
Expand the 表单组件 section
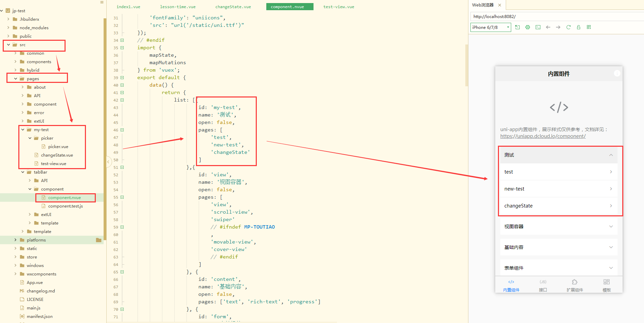coord(559,268)
